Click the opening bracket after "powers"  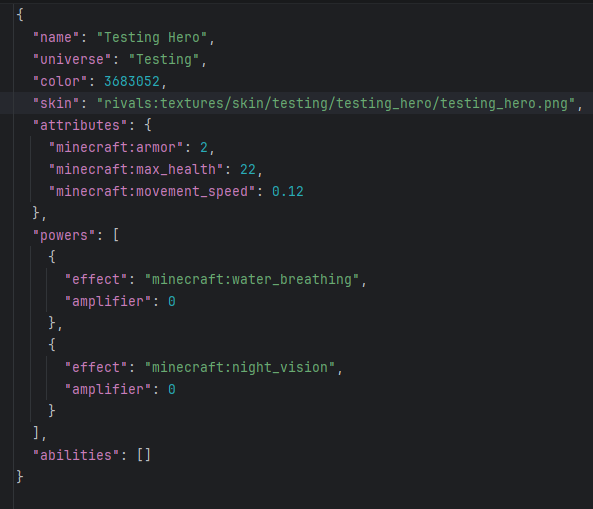(116, 235)
